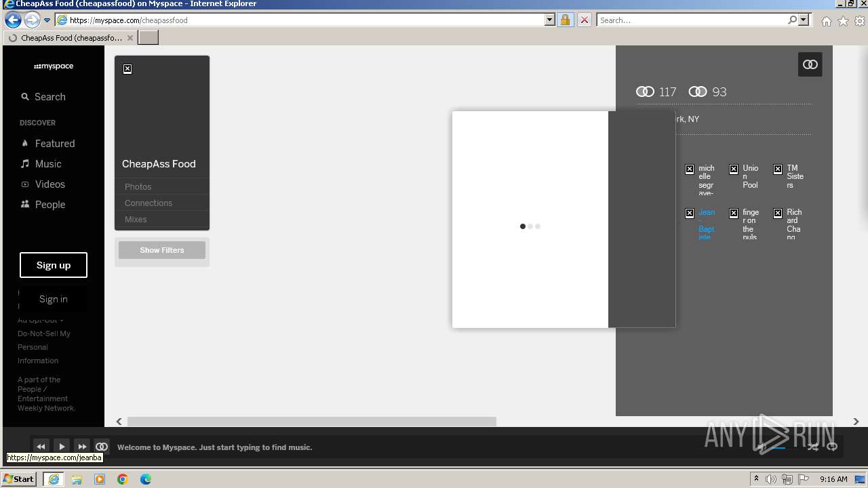Screen dimensions: 868x488
Task: Click the scroll right arrow
Action: [856, 422]
